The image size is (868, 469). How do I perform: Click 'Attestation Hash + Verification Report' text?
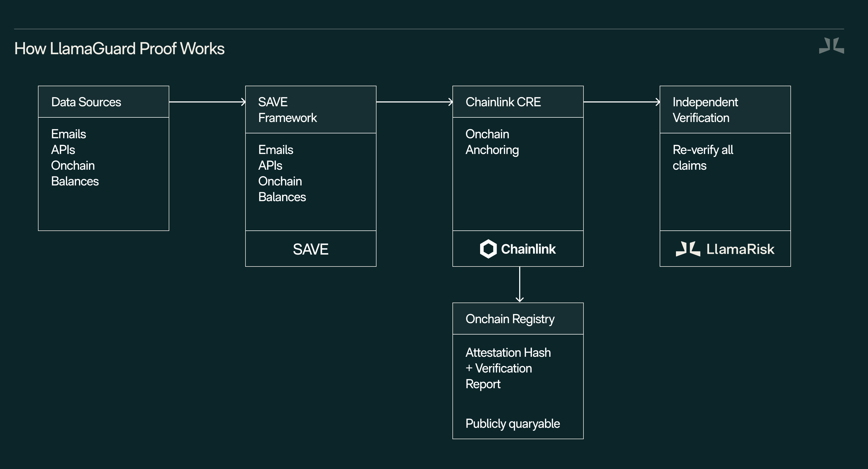point(508,368)
